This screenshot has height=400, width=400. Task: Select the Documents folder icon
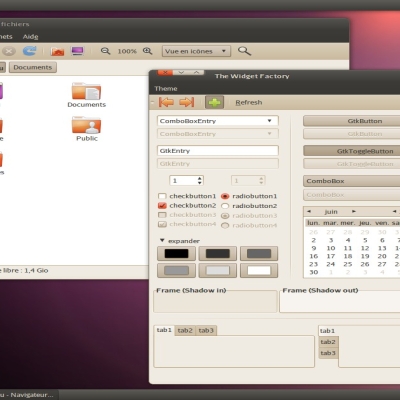pos(86,91)
